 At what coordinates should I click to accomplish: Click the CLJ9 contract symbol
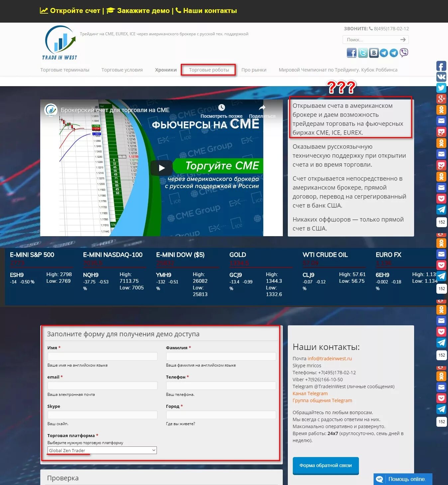308,275
